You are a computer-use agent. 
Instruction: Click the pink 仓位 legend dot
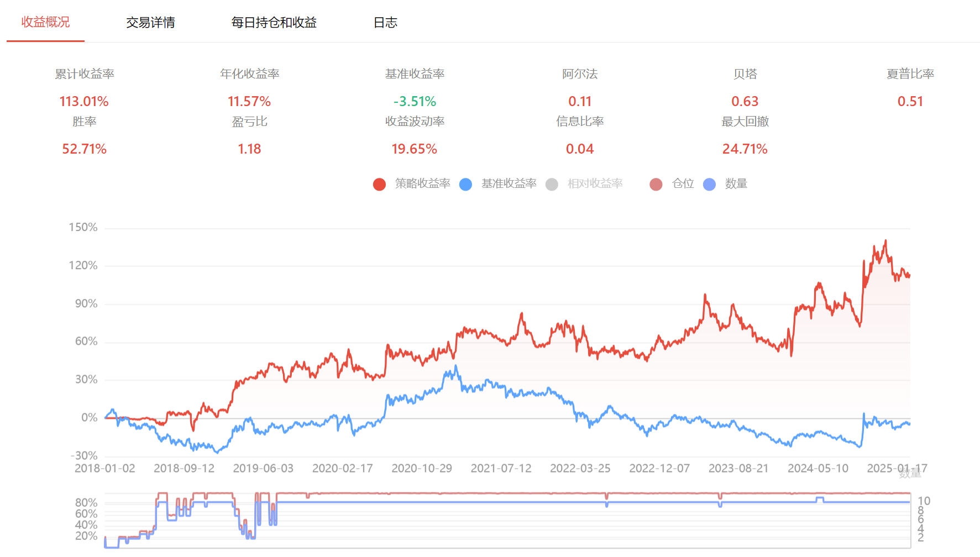[656, 184]
